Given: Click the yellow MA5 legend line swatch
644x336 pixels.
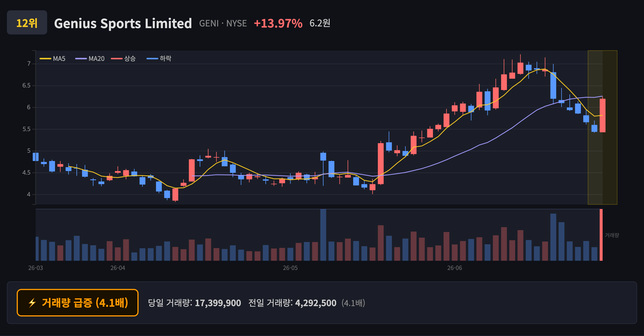Looking at the screenshot, I should tap(45, 59).
